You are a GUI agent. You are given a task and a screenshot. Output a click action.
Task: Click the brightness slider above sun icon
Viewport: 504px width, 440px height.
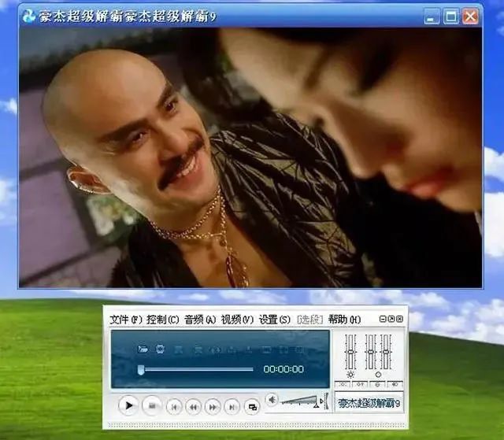click(350, 352)
